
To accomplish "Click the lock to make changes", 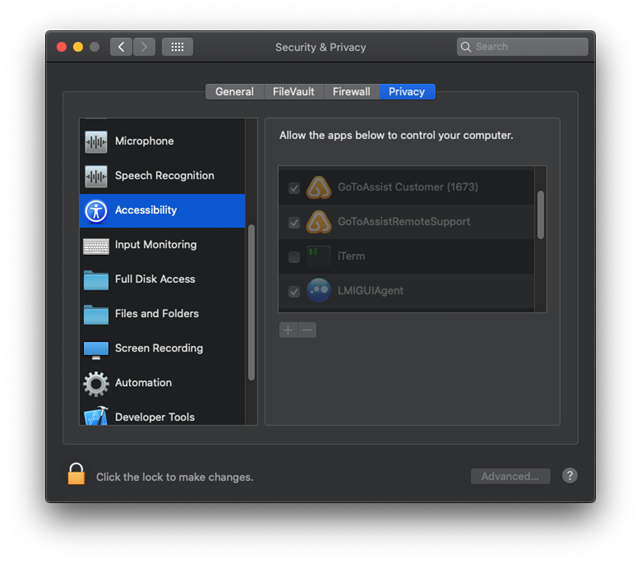I will tap(76, 474).
